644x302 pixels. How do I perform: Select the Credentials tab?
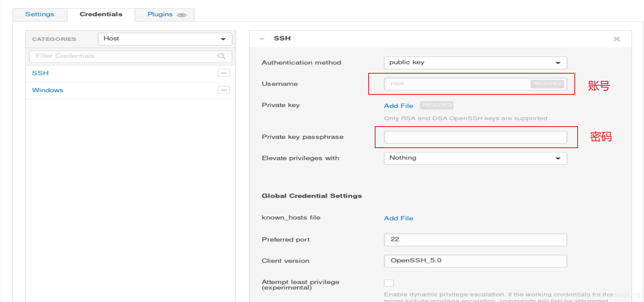[x=101, y=14]
